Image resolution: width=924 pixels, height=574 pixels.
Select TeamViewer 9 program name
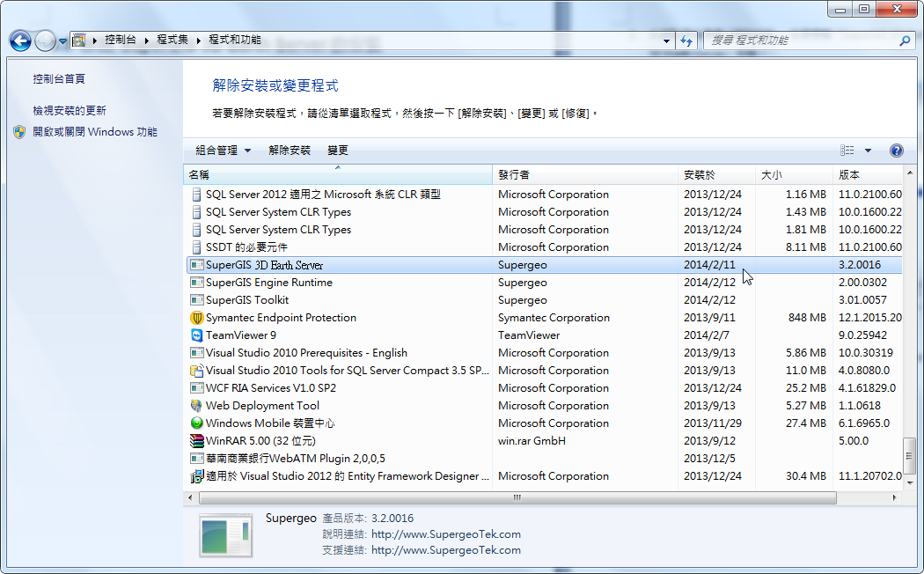[x=240, y=335]
